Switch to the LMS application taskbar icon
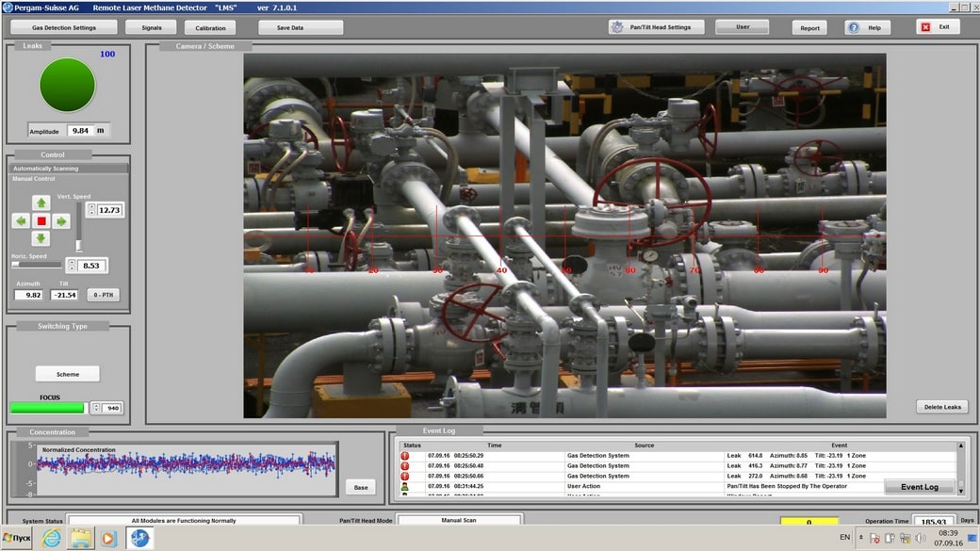This screenshot has height=551, width=980. pyautogui.click(x=139, y=538)
